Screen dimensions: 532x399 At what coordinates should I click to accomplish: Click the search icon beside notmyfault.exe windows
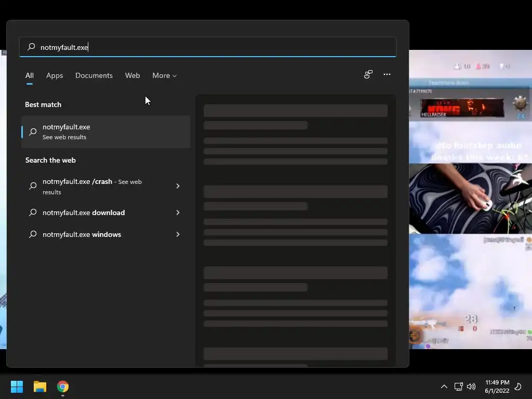tap(33, 234)
